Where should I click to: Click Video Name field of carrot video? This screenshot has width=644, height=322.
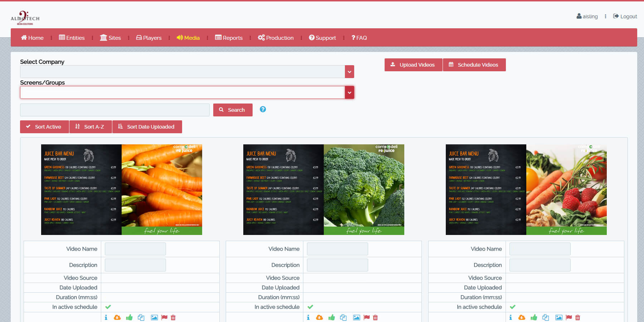(135, 249)
